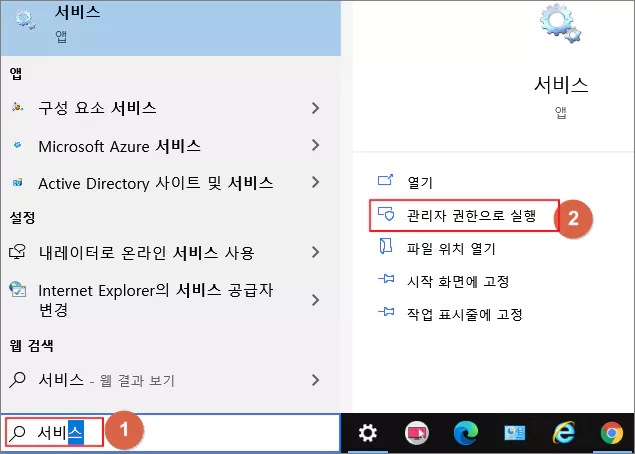Expand Active Directory 사이트 및 서비스 chevron
The height and width of the screenshot is (454, 635).
[315, 182]
